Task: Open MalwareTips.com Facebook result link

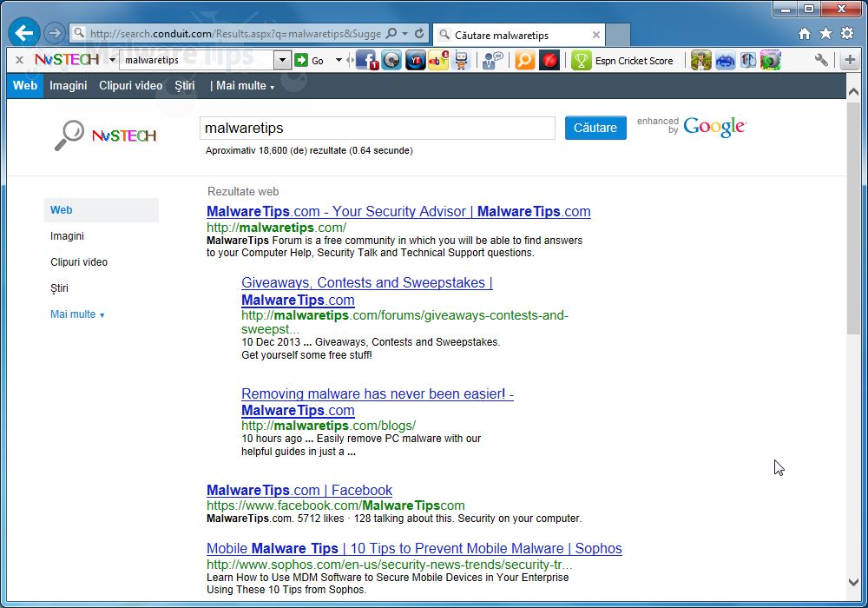Action: [299, 490]
